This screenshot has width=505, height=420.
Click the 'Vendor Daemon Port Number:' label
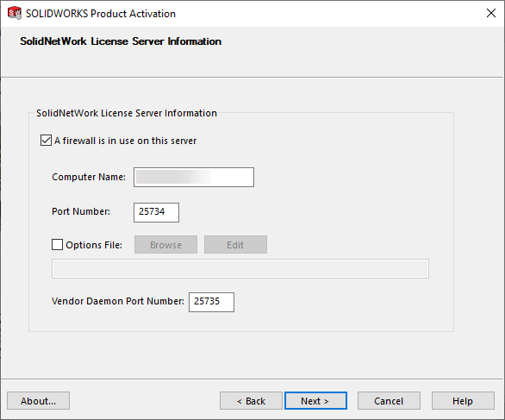118,301
